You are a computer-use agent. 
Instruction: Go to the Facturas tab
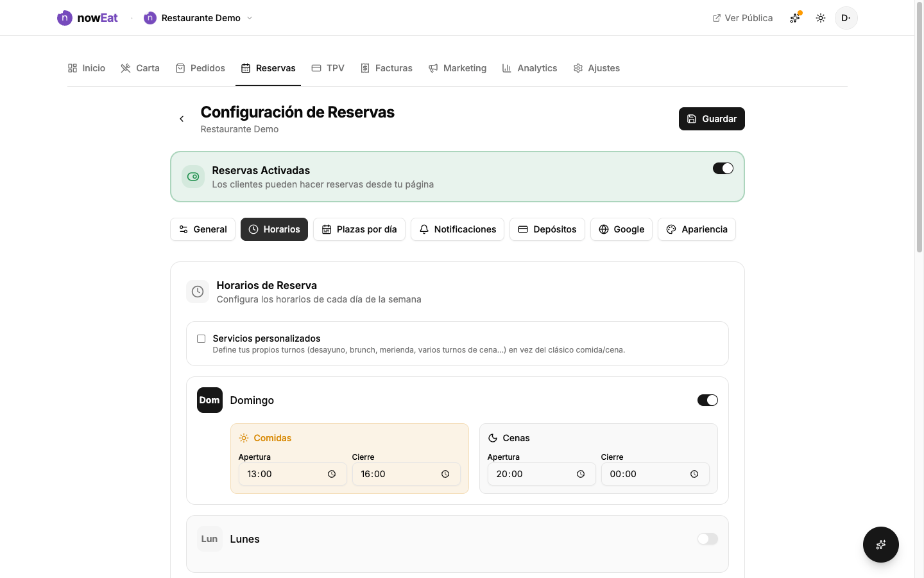386,68
